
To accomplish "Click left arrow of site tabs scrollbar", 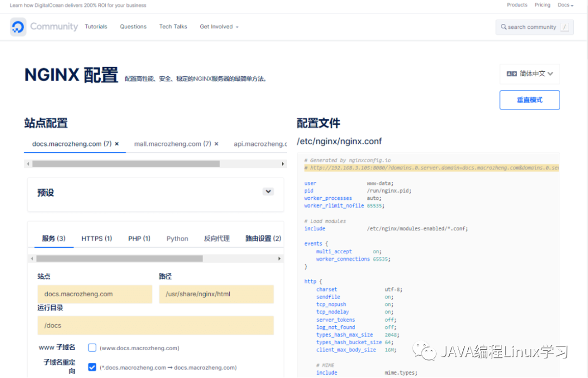I will (28, 164).
